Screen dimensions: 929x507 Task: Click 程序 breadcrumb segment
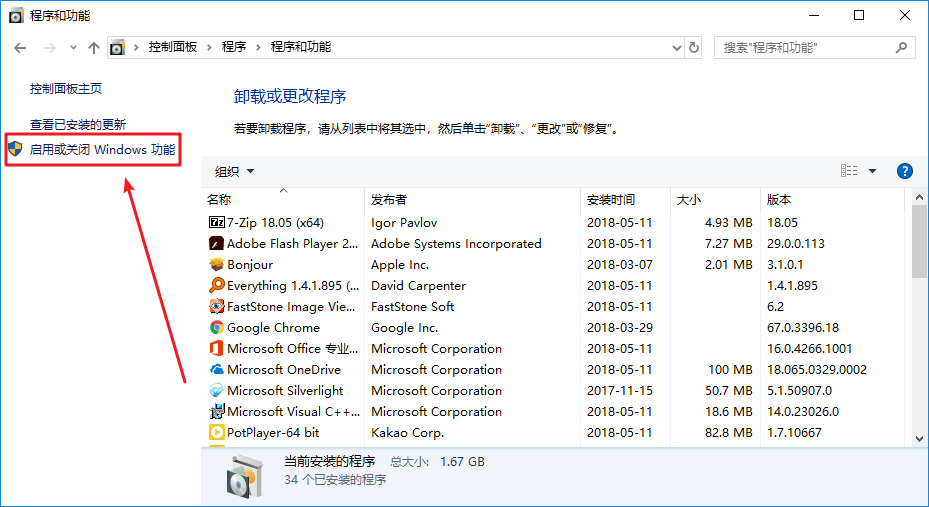tap(233, 47)
